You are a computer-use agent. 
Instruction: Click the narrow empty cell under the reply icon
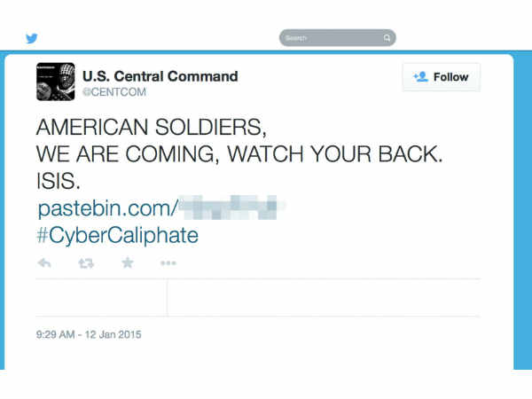click(x=101, y=298)
